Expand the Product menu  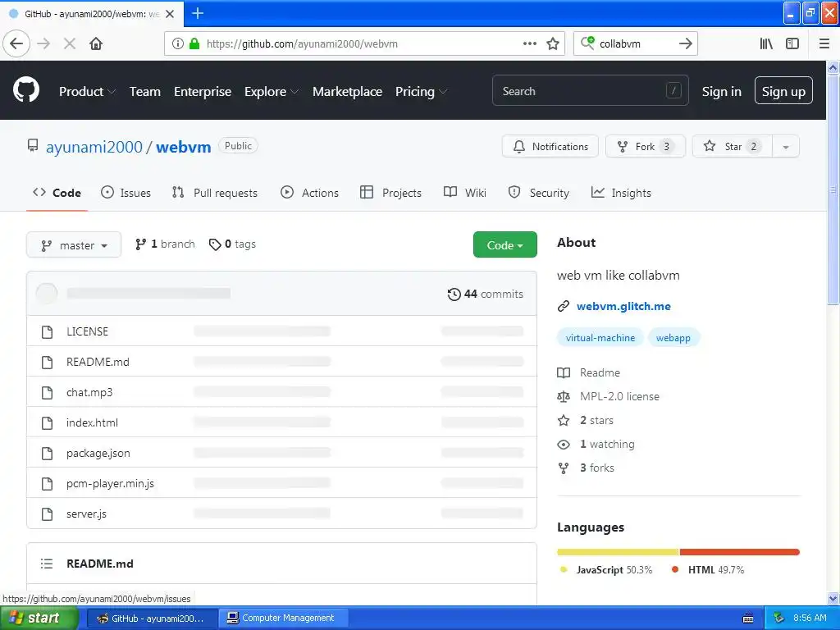tap(87, 92)
